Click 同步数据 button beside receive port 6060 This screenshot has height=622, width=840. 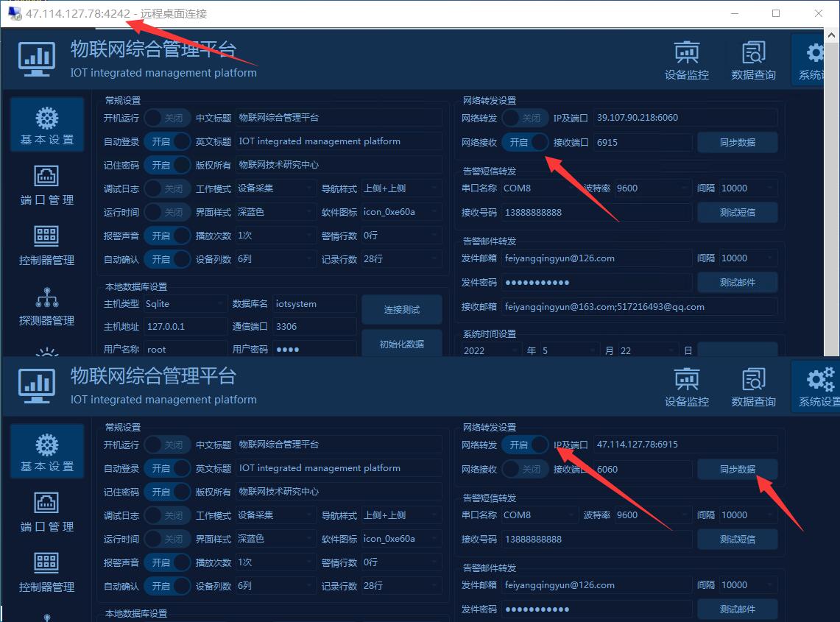(x=737, y=469)
